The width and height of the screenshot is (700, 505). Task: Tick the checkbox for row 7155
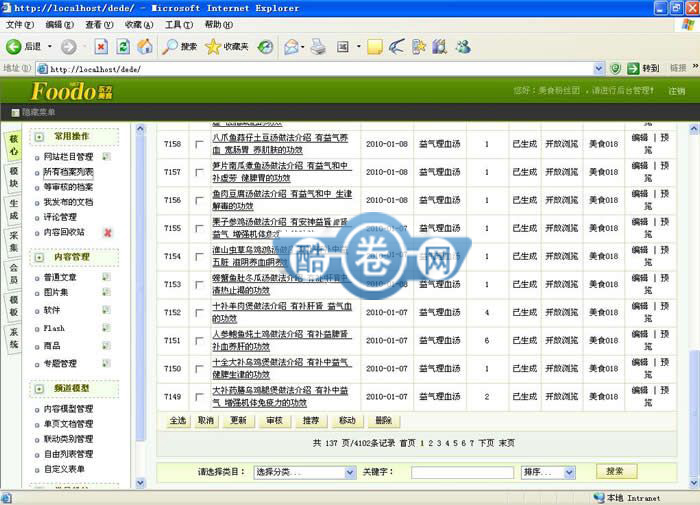pyautogui.click(x=199, y=229)
